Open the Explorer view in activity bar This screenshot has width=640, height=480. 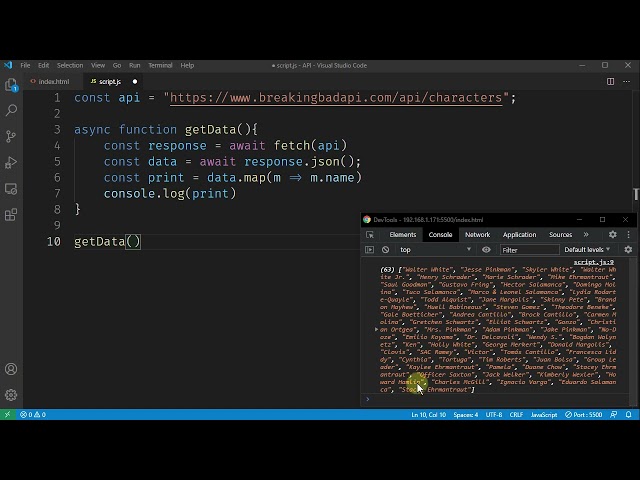(x=11, y=85)
